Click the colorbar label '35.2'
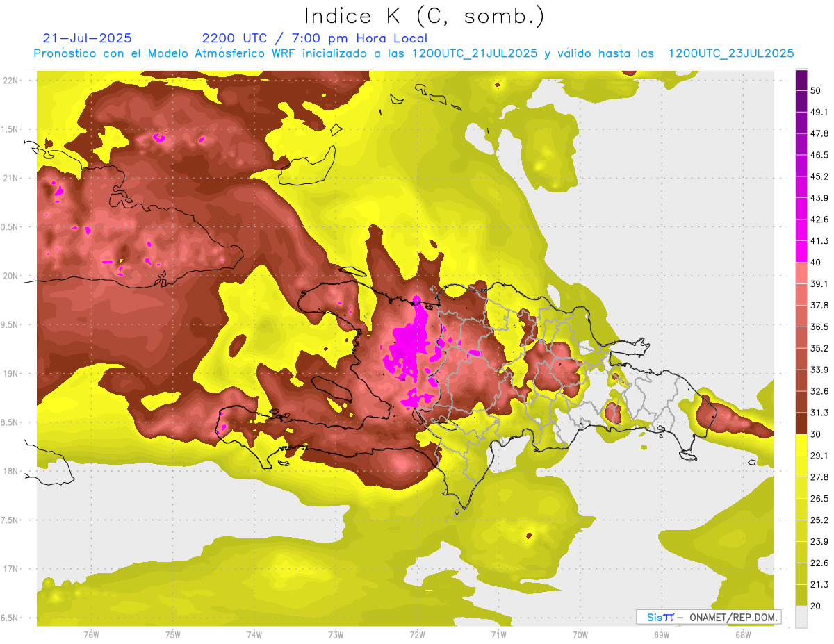 pos(820,348)
